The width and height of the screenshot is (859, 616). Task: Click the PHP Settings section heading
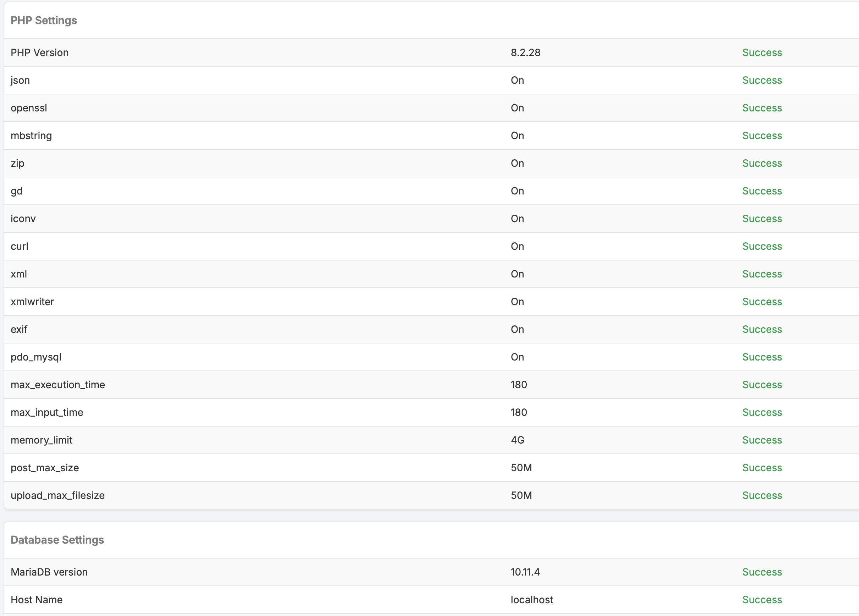point(44,21)
